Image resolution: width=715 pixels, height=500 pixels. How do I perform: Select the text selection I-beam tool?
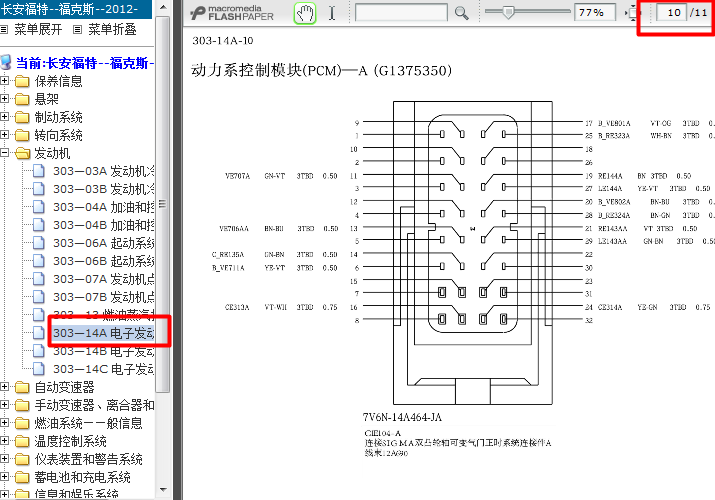332,13
